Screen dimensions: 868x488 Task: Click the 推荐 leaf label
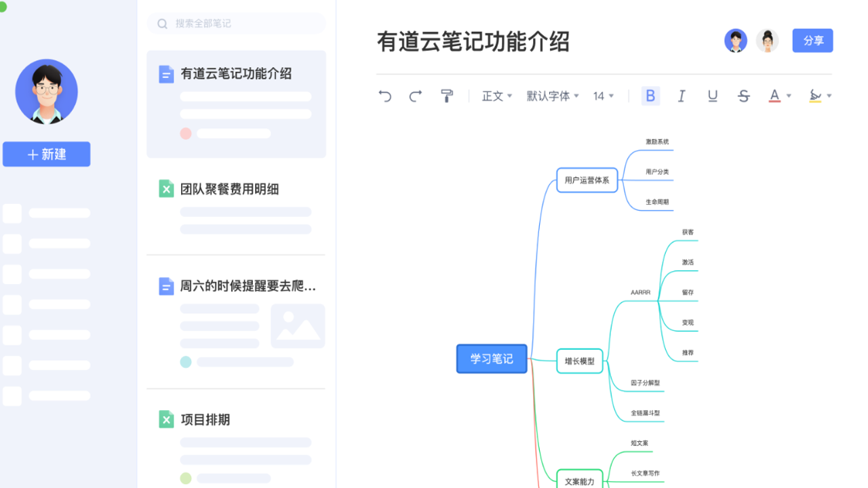(x=688, y=353)
